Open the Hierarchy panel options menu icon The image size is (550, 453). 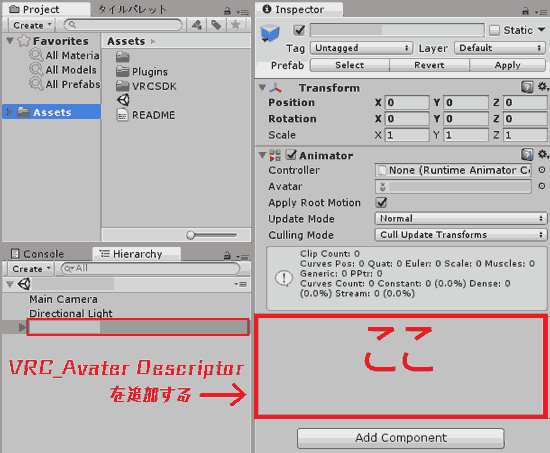point(242,257)
